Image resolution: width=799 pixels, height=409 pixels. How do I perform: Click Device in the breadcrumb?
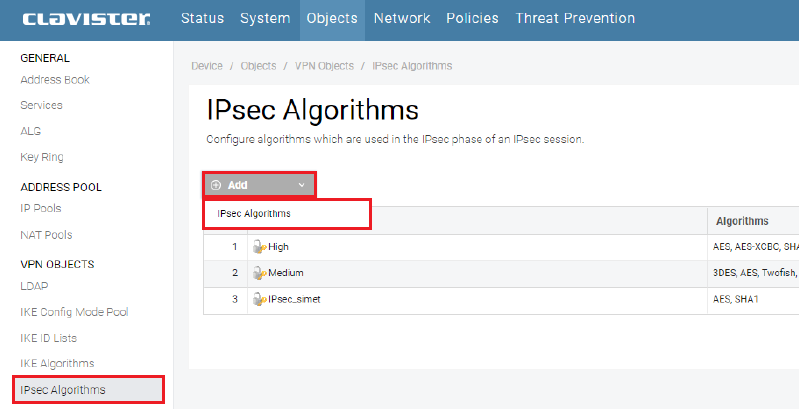click(x=207, y=66)
